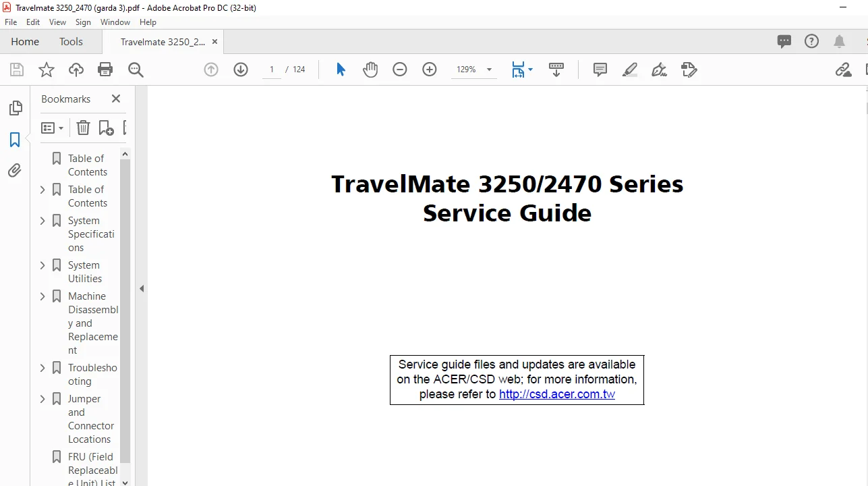Open the Sign menu
Viewport: 868px width, 486px height.
[83, 22]
